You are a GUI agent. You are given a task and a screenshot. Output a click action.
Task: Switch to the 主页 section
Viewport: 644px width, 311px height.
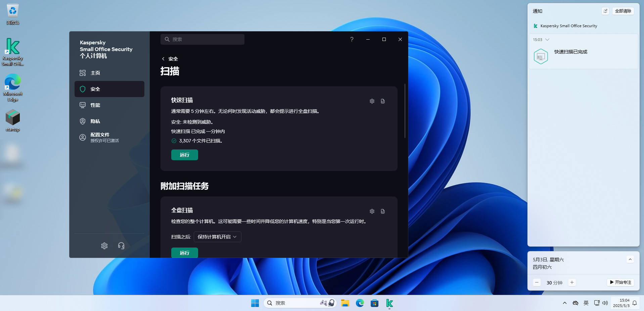coord(95,73)
